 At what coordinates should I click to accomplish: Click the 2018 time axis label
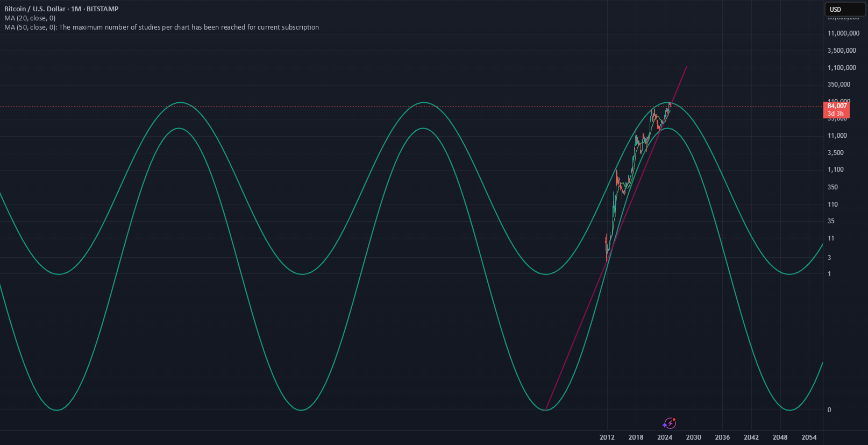[636, 437]
